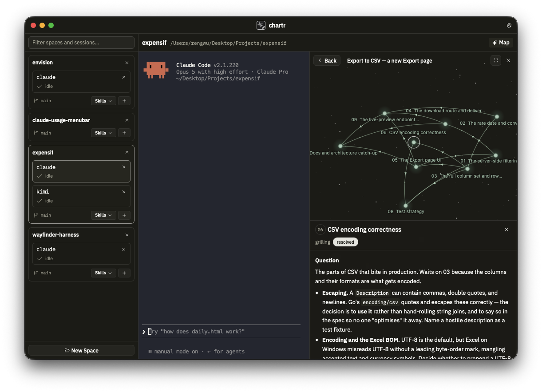Add new session to envision space

[124, 101]
